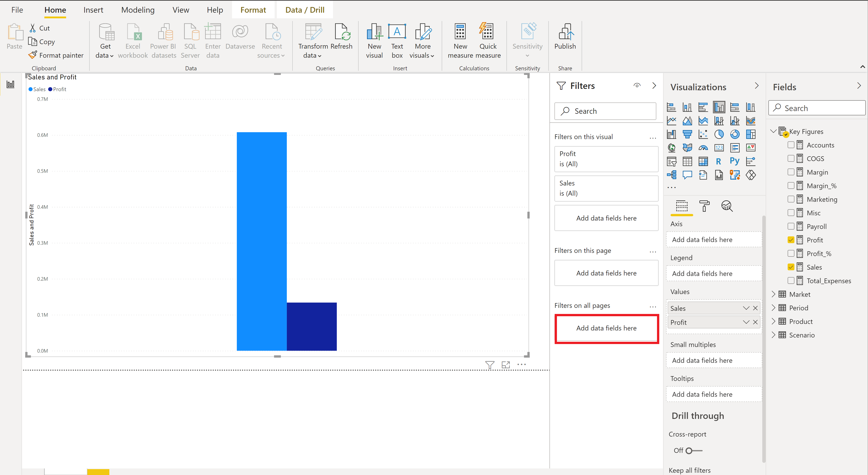Image resolution: width=868 pixels, height=475 pixels.
Task: Check the COGS field checkbox
Action: (791, 159)
